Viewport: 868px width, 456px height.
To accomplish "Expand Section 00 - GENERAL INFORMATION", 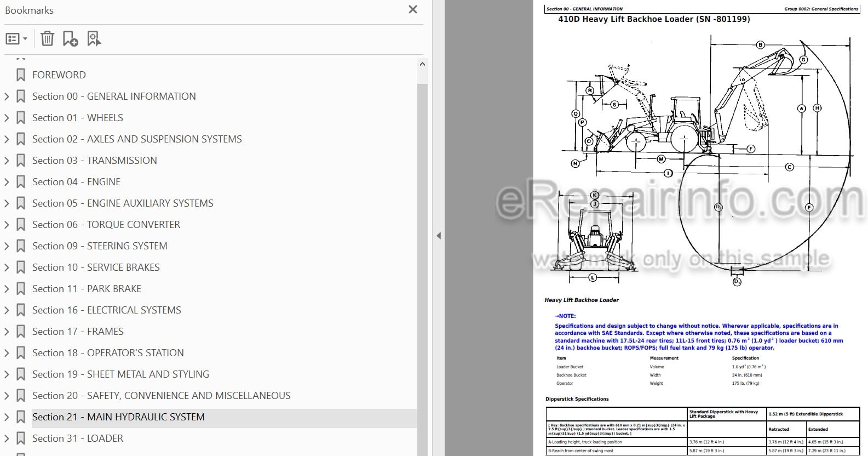I will [x=7, y=96].
